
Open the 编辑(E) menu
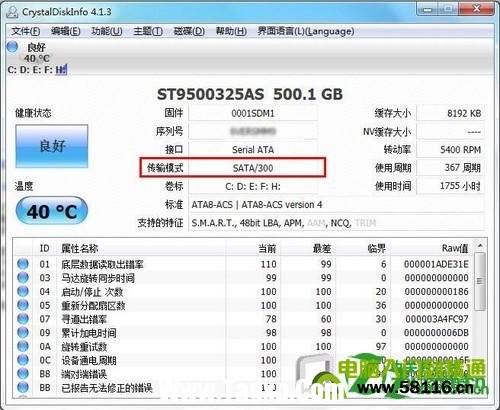point(65,31)
